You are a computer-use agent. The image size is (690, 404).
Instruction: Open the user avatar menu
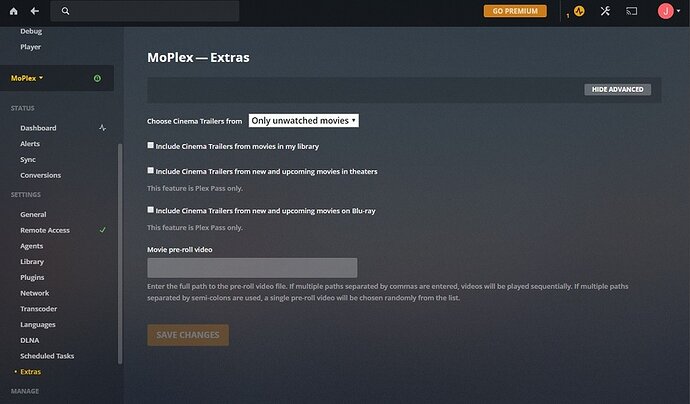(x=665, y=11)
